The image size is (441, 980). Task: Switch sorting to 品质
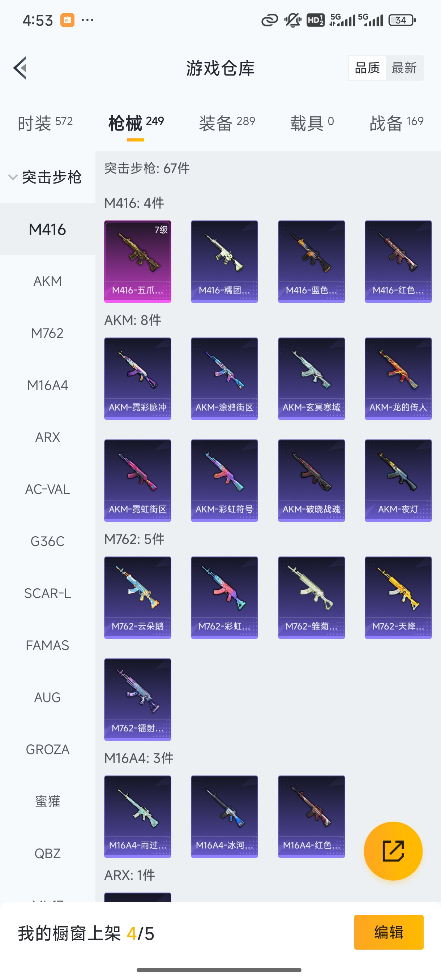(x=367, y=68)
